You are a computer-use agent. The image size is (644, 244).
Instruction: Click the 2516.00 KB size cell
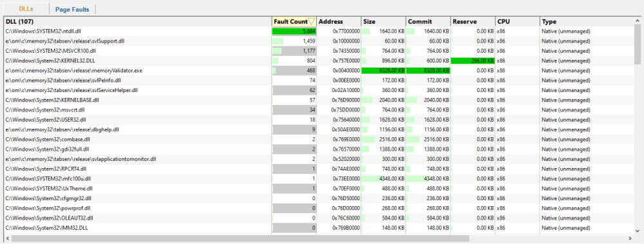click(x=384, y=140)
